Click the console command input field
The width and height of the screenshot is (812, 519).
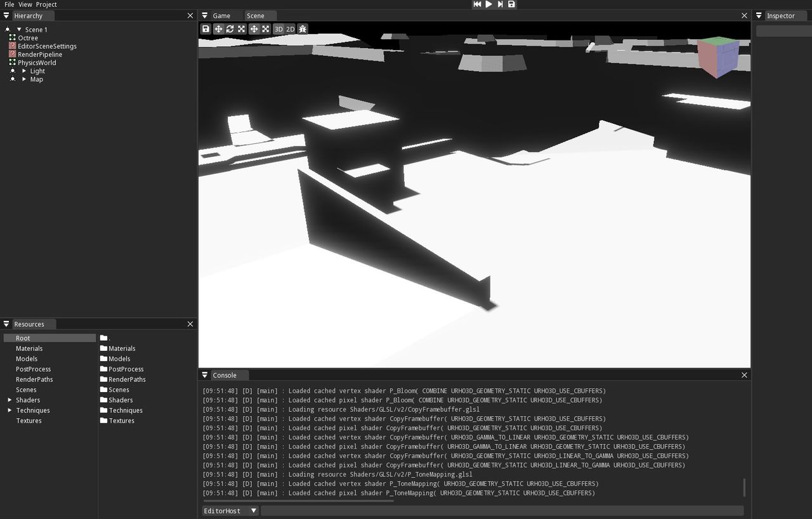502,511
